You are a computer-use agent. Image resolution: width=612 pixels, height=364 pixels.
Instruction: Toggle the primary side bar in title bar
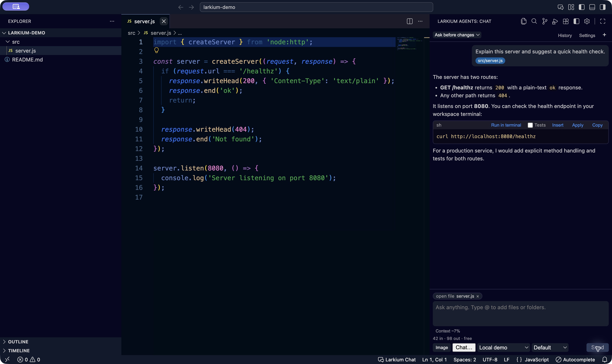(x=582, y=7)
